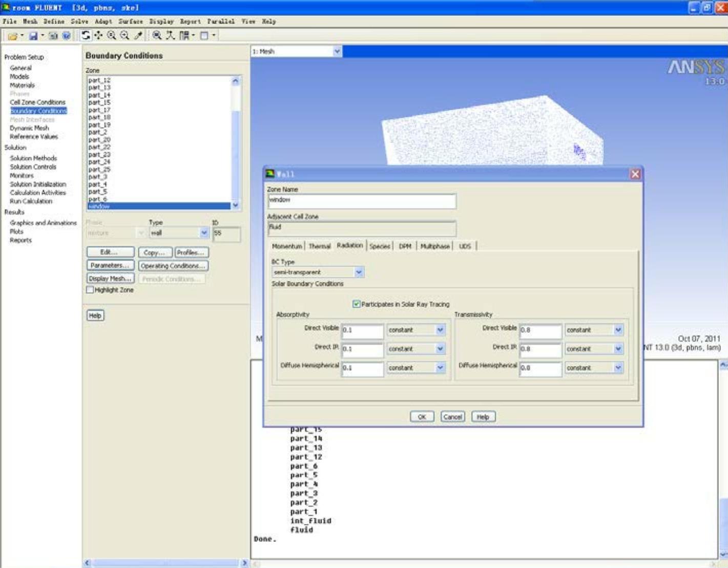This screenshot has width=728, height=568.
Task: Click the help question mark toolbar icon
Action: [x=66, y=36]
